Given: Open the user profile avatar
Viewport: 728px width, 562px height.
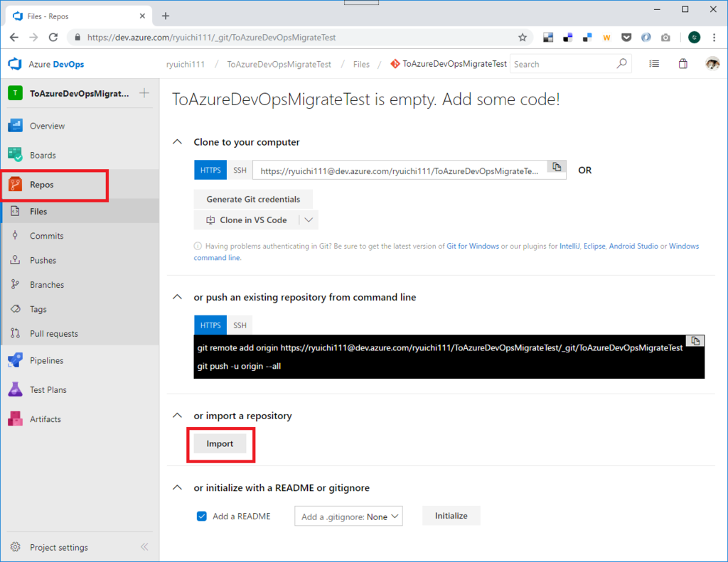Looking at the screenshot, I should click(712, 63).
